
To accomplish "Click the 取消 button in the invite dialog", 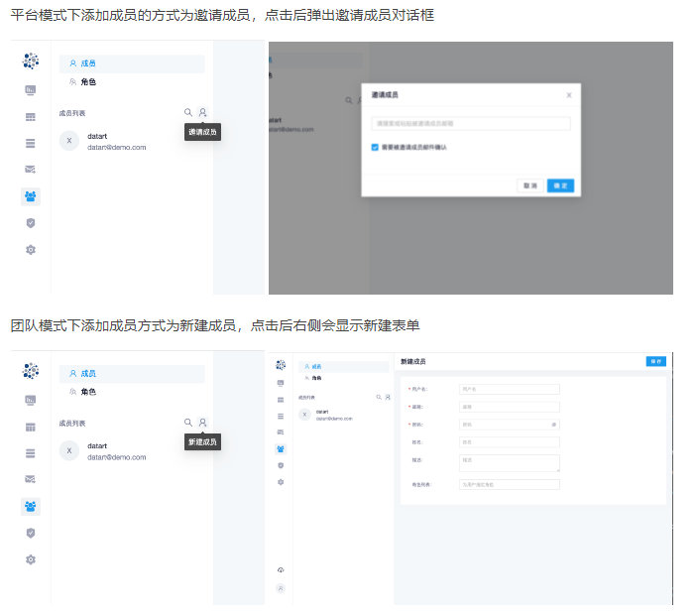I will (530, 185).
